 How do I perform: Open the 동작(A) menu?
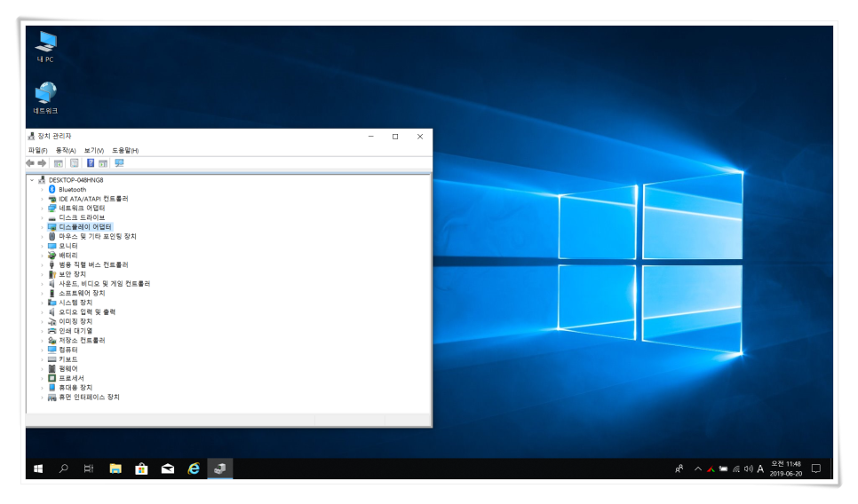66,150
